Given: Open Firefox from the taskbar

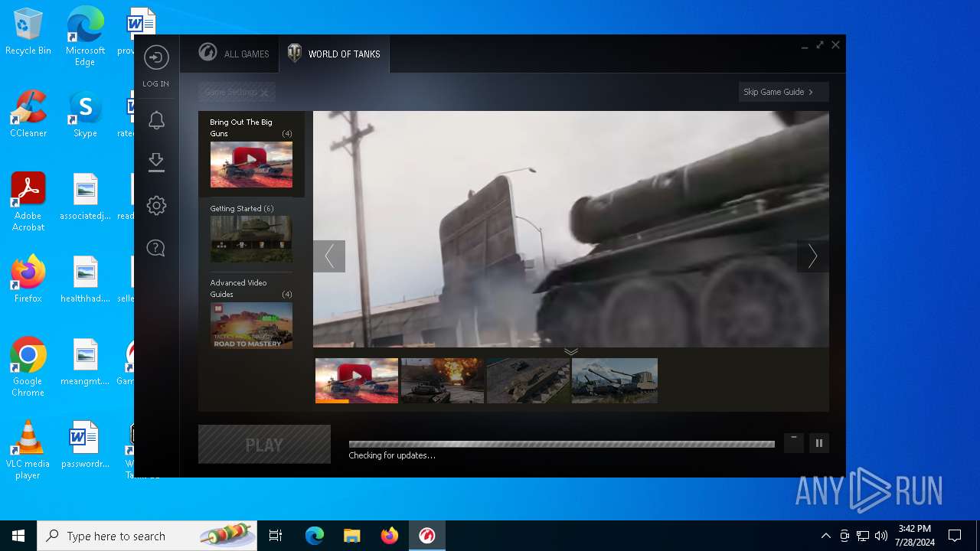Looking at the screenshot, I should [390, 536].
